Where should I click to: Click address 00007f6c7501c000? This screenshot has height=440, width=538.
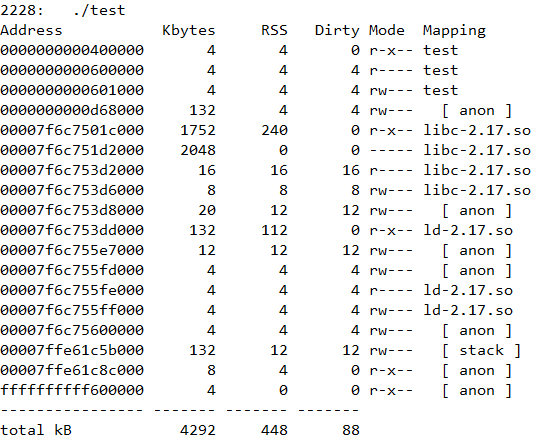pyautogui.click(x=72, y=130)
